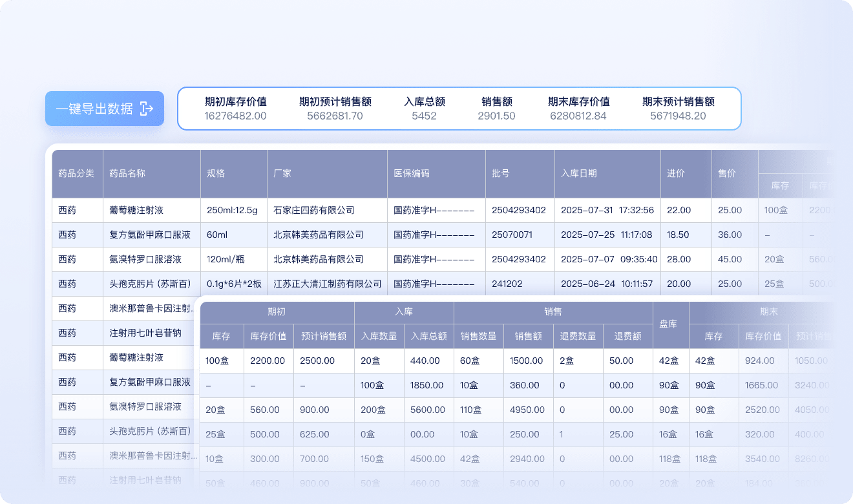Click the 规格 column header

click(216, 173)
